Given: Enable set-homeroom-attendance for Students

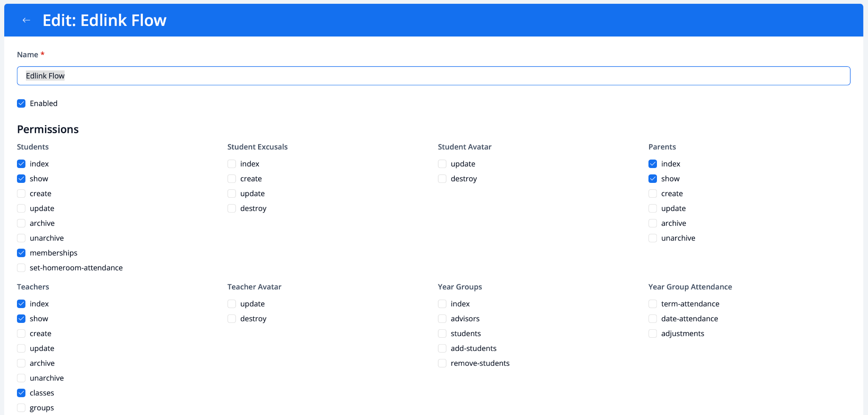Looking at the screenshot, I should tap(21, 267).
